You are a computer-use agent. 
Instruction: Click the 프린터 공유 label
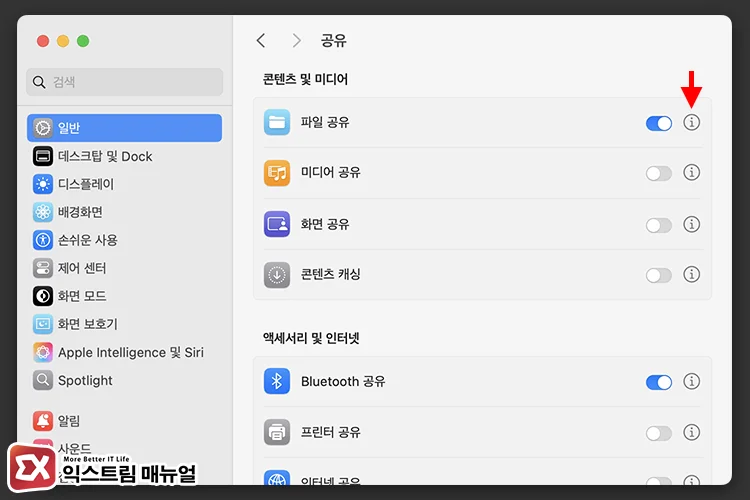(331, 432)
